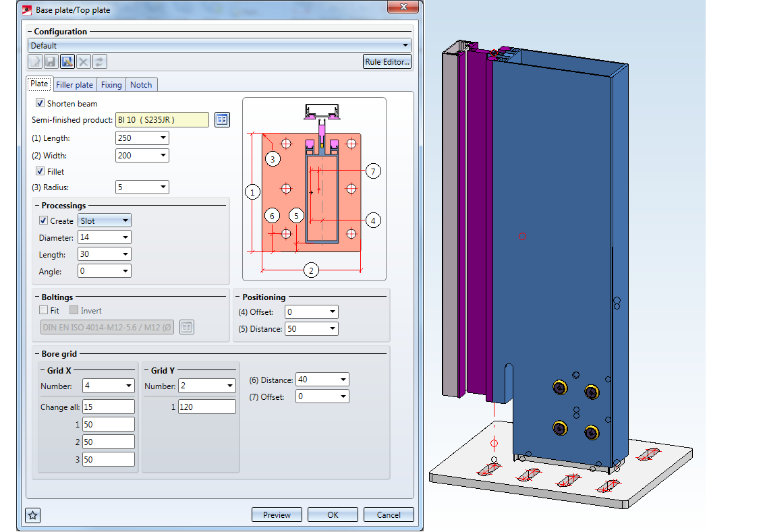Open the Rule Editor
The width and height of the screenshot is (765, 532).
click(x=387, y=62)
